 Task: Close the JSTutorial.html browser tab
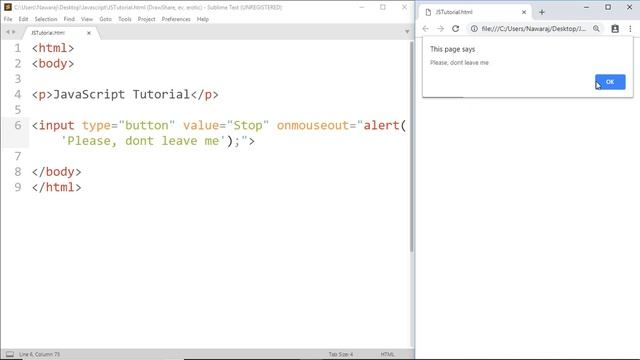point(524,12)
